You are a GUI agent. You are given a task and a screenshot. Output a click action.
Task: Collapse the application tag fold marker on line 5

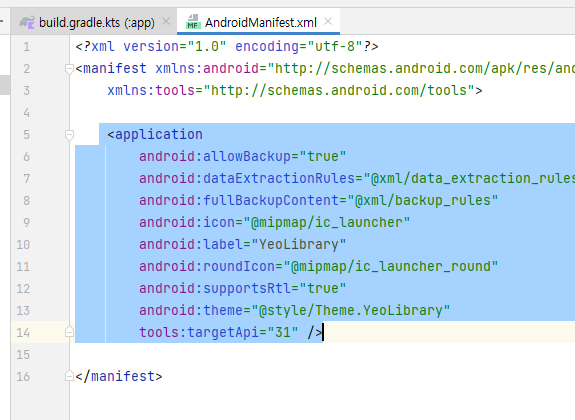(69, 135)
